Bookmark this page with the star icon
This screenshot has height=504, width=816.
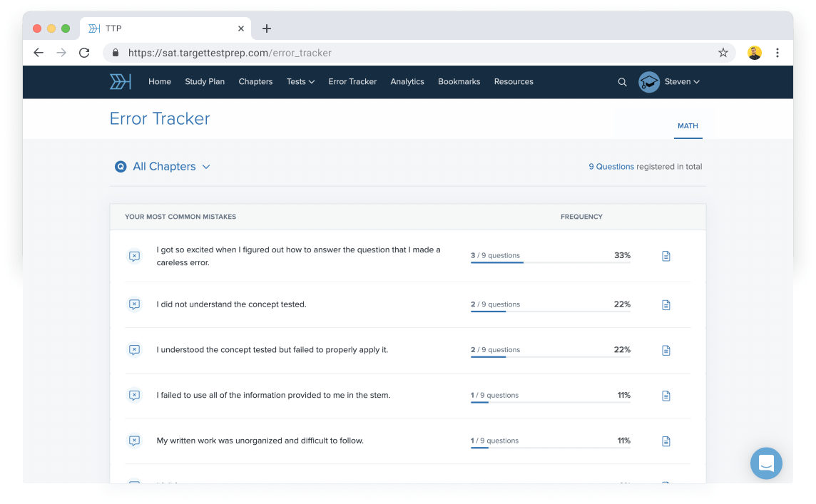[723, 53]
